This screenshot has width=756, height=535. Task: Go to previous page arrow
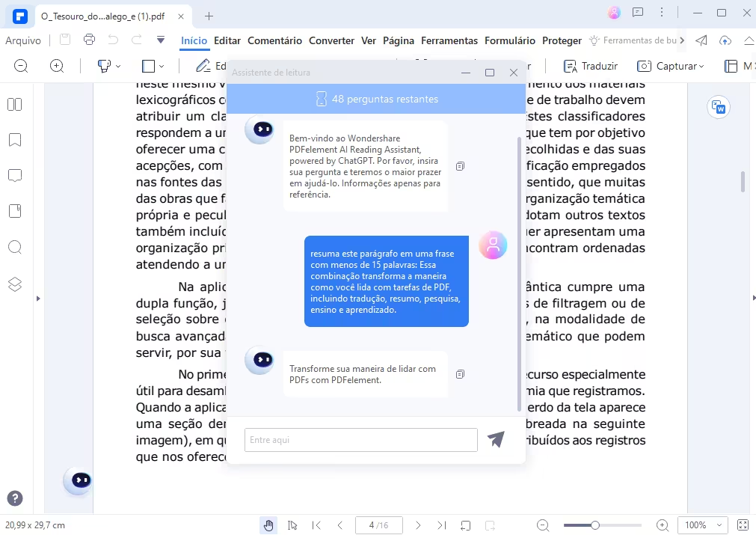[x=340, y=525]
